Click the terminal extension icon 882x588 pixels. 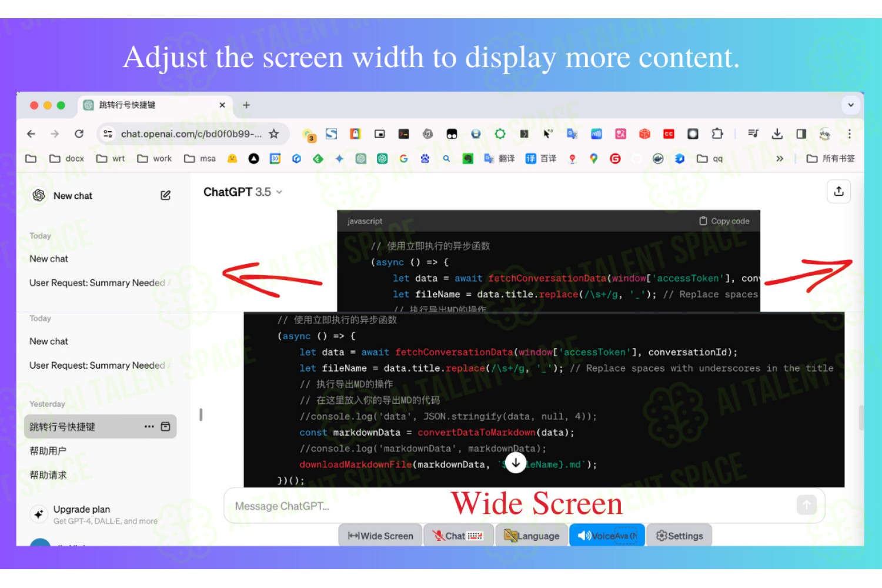point(403,134)
